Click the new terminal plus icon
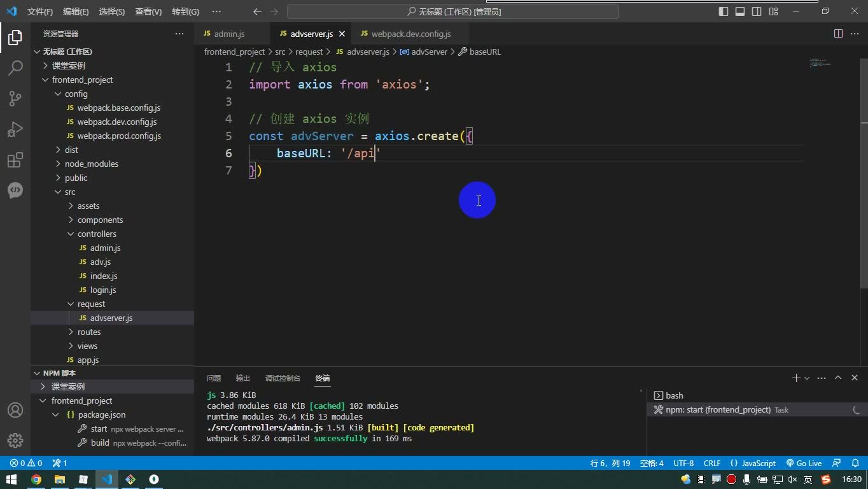The image size is (868, 489). pyautogui.click(x=795, y=378)
